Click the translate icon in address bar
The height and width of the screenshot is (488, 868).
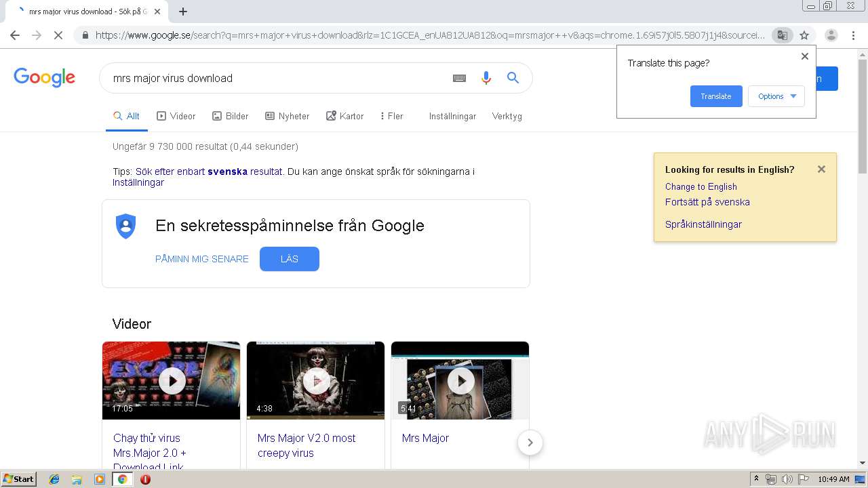(783, 35)
